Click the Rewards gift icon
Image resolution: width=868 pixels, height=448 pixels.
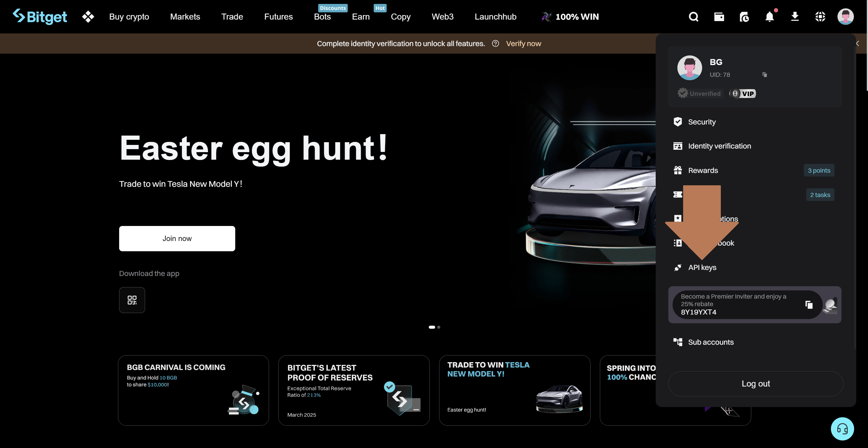(678, 170)
